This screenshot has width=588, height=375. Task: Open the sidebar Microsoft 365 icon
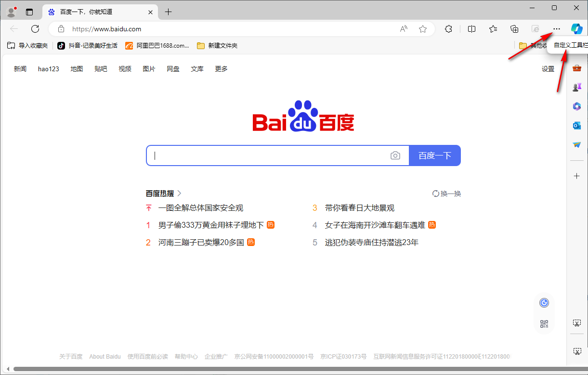pyautogui.click(x=577, y=106)
